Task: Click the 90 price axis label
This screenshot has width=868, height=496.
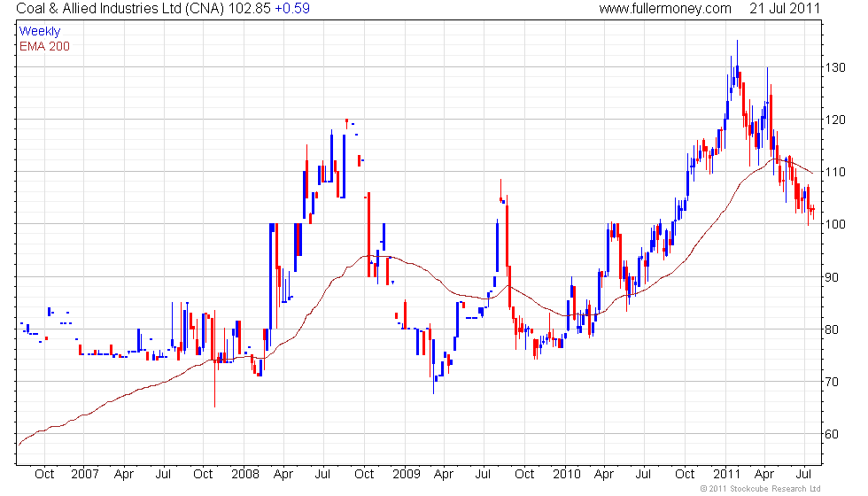Action: [x=832, y=277]
